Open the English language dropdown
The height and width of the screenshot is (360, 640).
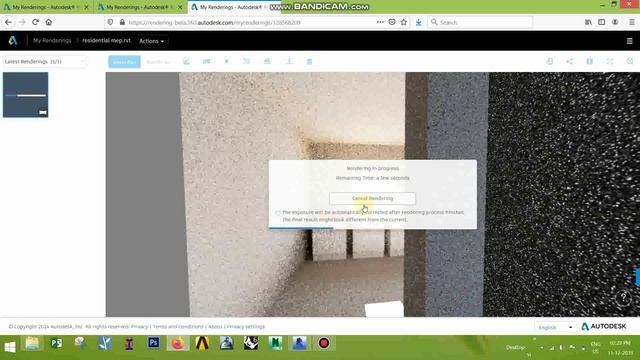click(556, 327)
